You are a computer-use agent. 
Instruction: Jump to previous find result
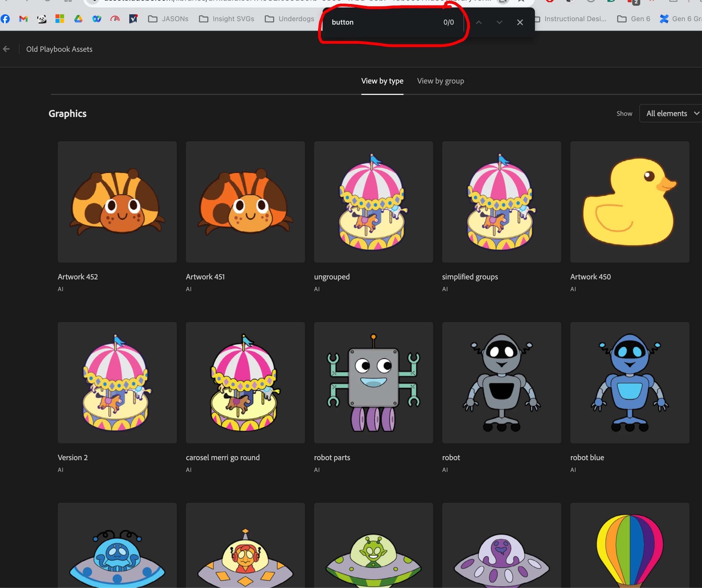(479, 22)
